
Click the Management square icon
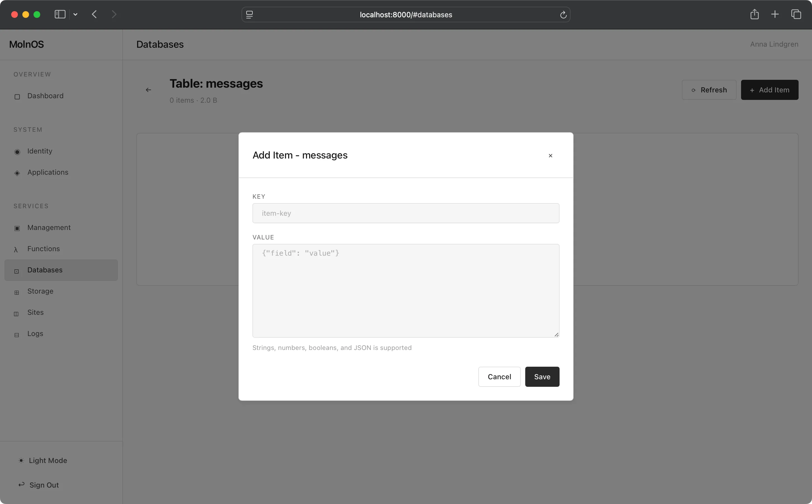pyautogui.click(x=17, y=228)
